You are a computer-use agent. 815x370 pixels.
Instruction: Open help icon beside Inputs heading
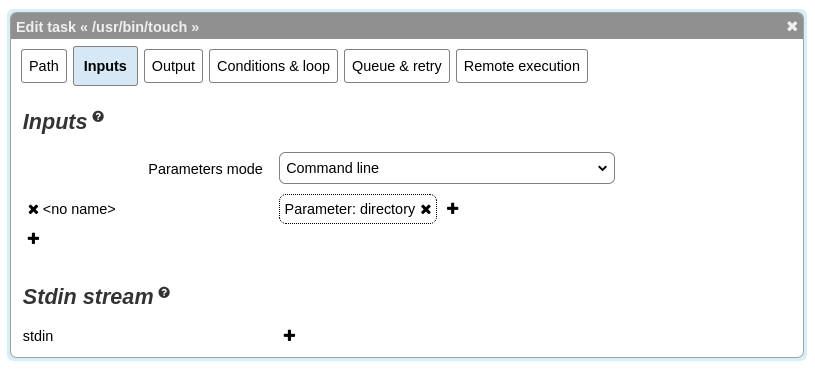98,116
